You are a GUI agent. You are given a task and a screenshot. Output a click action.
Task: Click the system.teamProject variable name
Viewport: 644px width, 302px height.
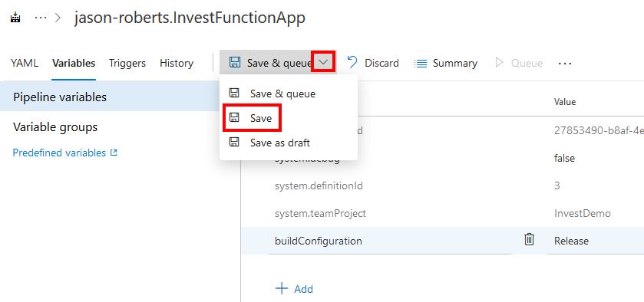click(x=320, y=213)
